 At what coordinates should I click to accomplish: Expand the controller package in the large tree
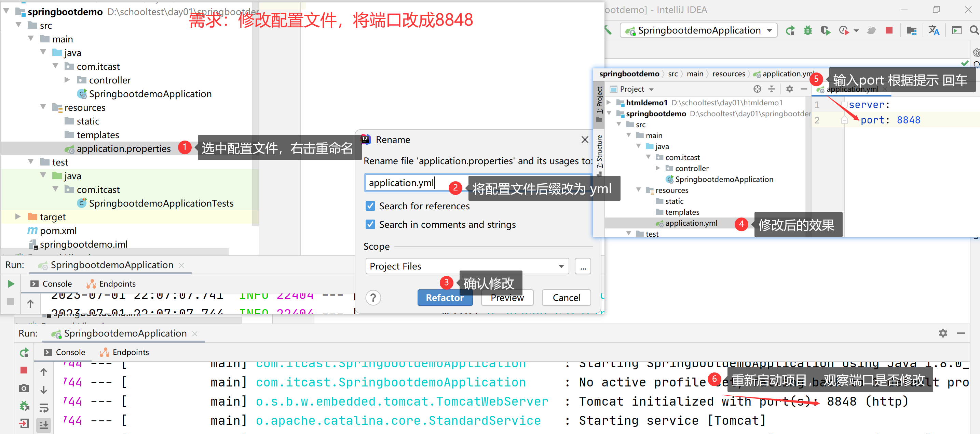[67, 80]
